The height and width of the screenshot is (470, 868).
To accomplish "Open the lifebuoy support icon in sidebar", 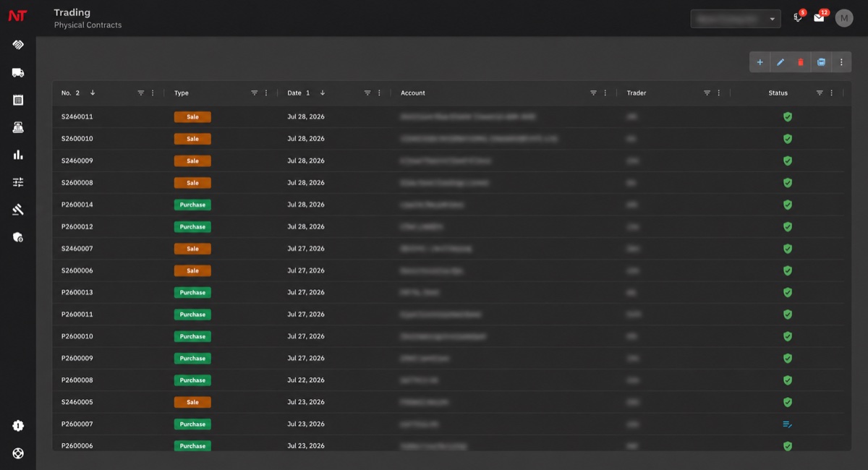I will (x=18, y=453).
